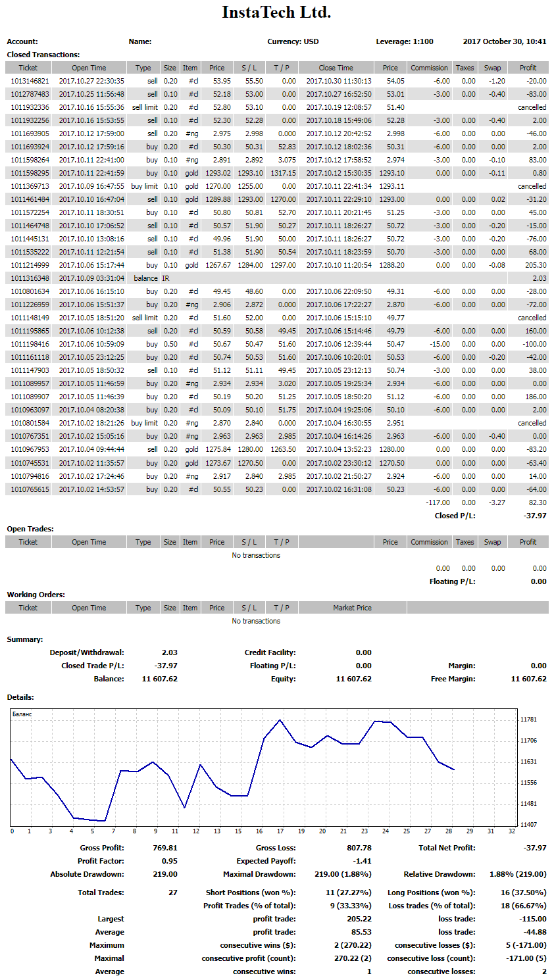The width and height of the screenshot is (554, 980).
Task: Select the profit value 186.00
Action: click(x=536, y=397)
